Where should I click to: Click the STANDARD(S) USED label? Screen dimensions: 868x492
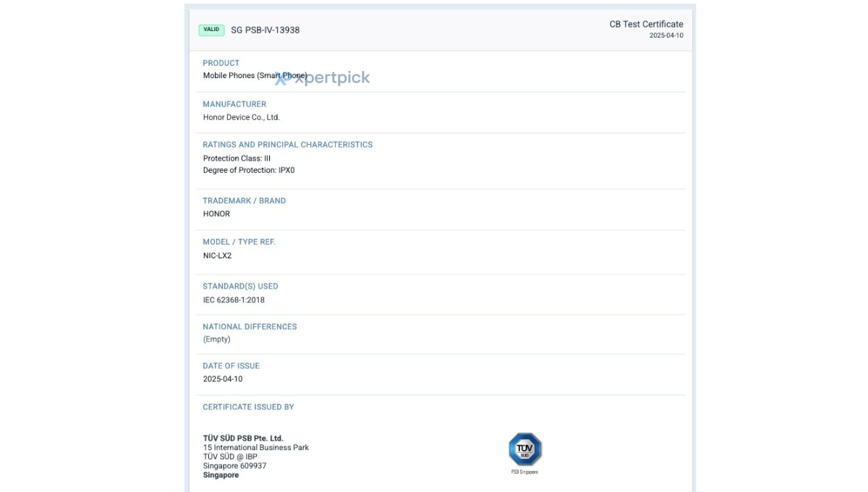[240, 287]
